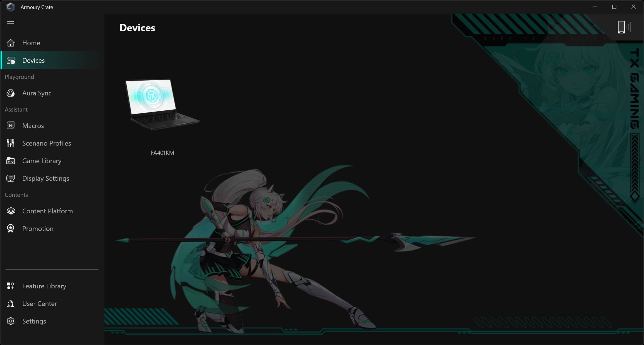Click the Feature Library icon
Viewport: 644px width, 345px height.
click(11, 286)
